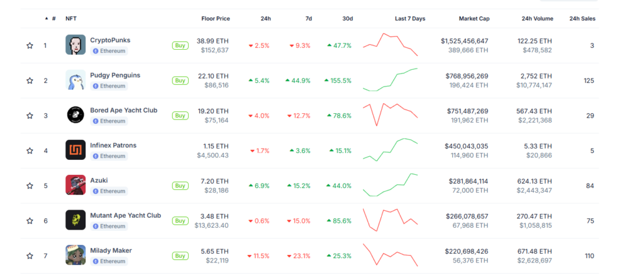
Task: Open the CryptoPunks collection name link
Action: pos(110,40)
